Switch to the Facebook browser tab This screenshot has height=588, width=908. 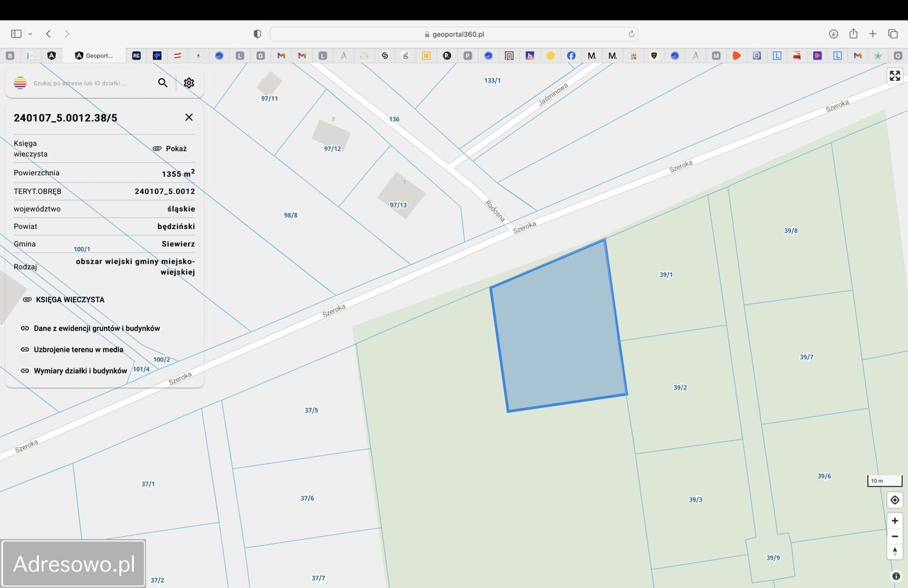(571, 55)
